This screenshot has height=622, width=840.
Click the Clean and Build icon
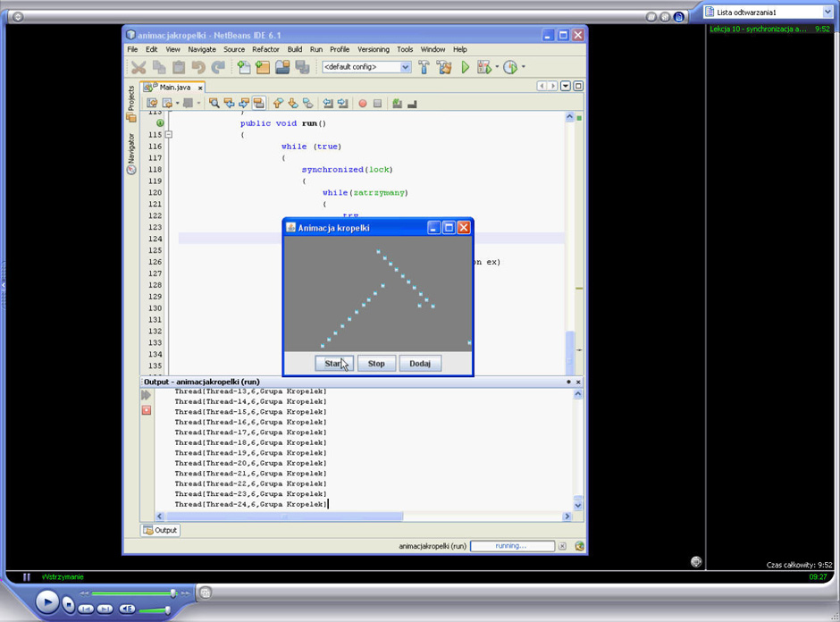[444, 67]
